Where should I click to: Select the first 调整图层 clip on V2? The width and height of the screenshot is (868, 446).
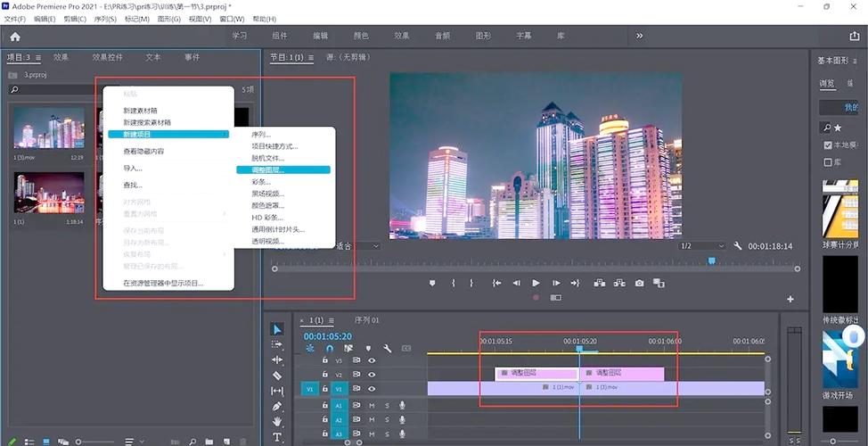[x=535, y=373]
